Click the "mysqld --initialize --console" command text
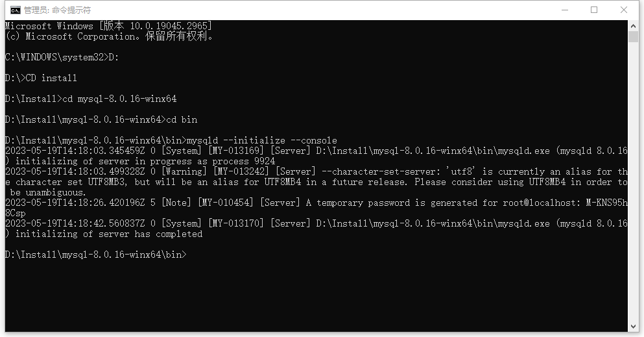 pyautogui.click(x=261, y=140)
